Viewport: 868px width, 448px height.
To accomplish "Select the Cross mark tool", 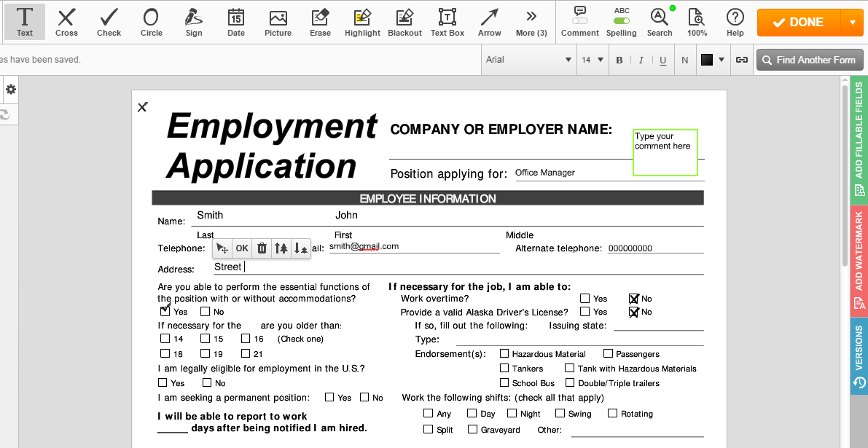I will click(x=66, y=22).
